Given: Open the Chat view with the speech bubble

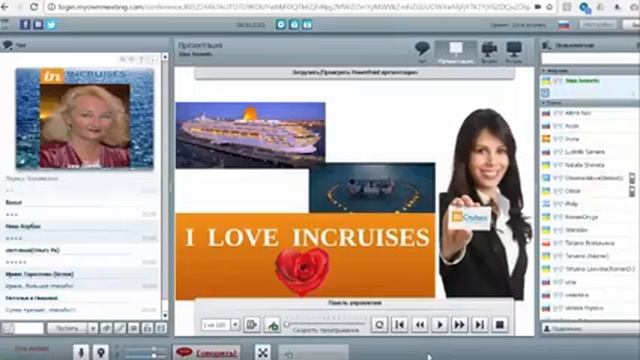Looking at the screenshot, I should [422, 52].
